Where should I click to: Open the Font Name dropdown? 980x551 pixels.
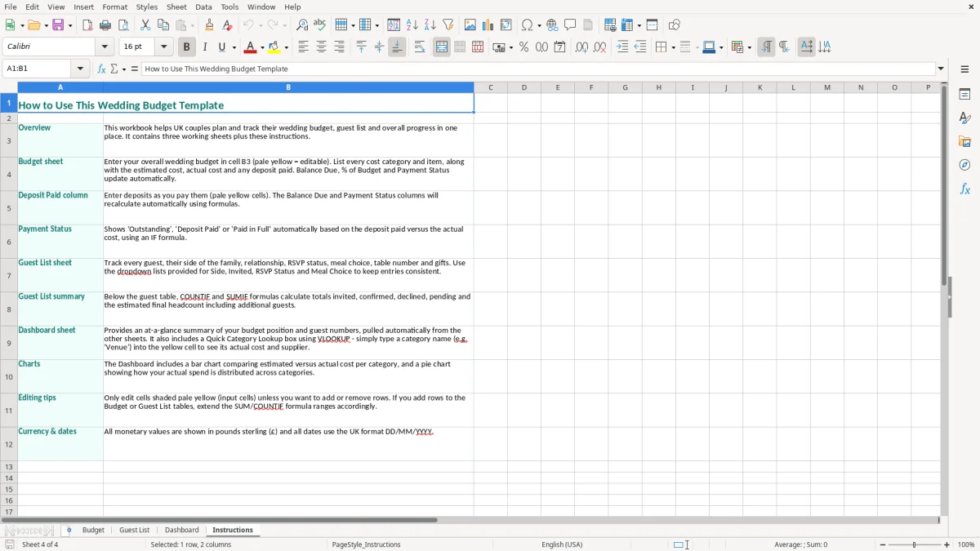[106, 47]
